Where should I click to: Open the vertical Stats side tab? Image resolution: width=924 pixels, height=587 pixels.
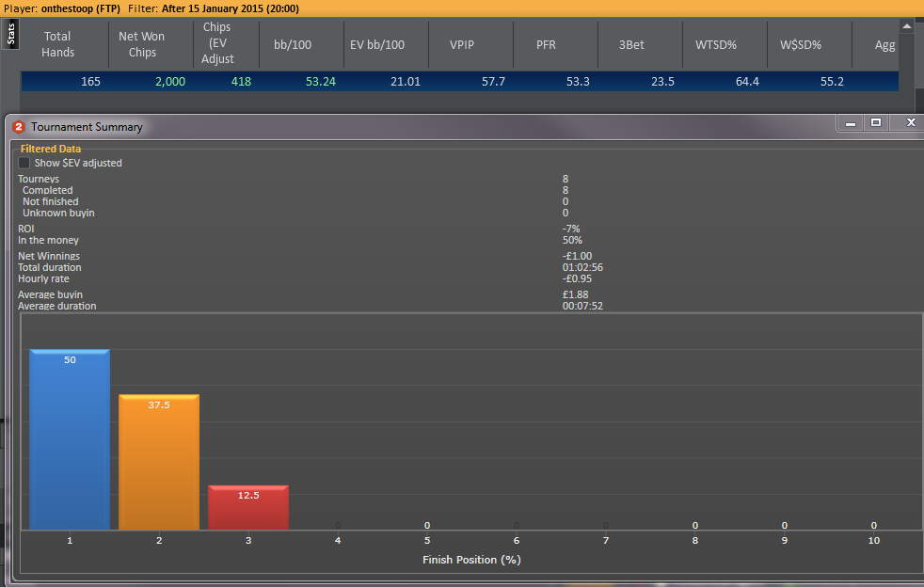(10, 34)
